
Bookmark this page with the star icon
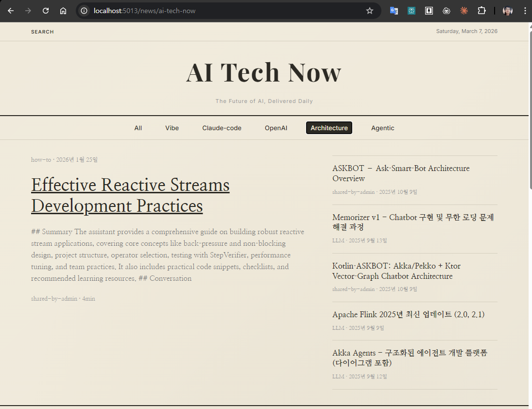pos(369,11)
